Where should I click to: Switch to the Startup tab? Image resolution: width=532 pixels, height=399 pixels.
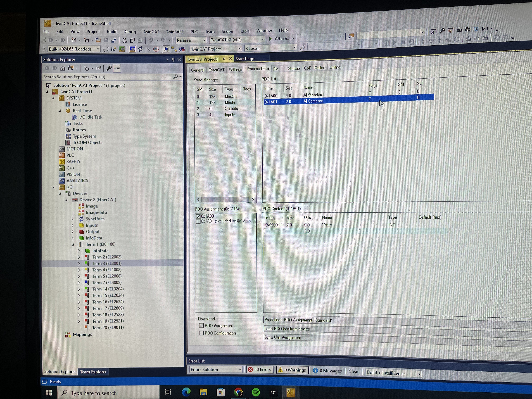pos(294,68)
